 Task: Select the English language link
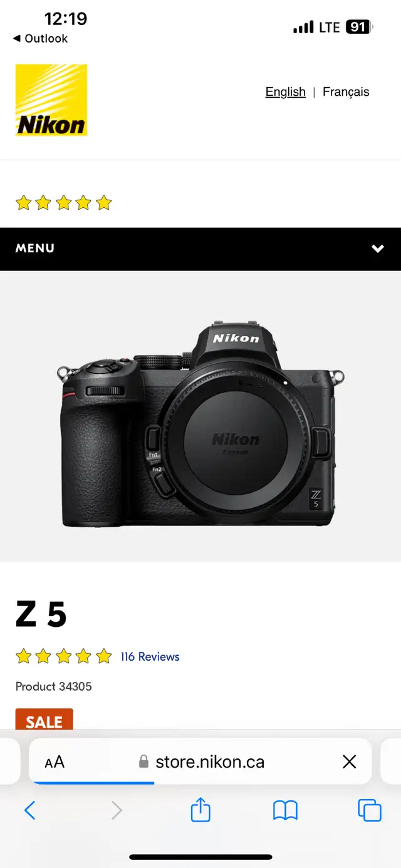coord(285,91)
